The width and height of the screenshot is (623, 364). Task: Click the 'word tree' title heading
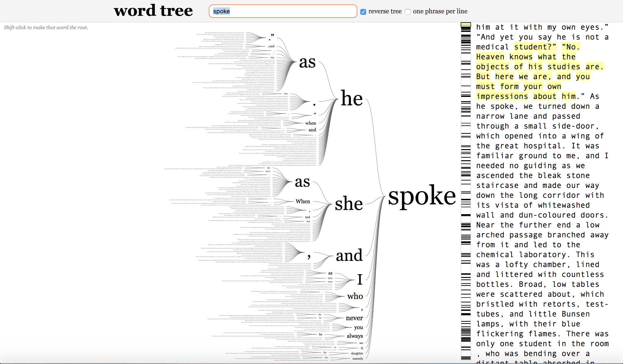coord(153,11)
